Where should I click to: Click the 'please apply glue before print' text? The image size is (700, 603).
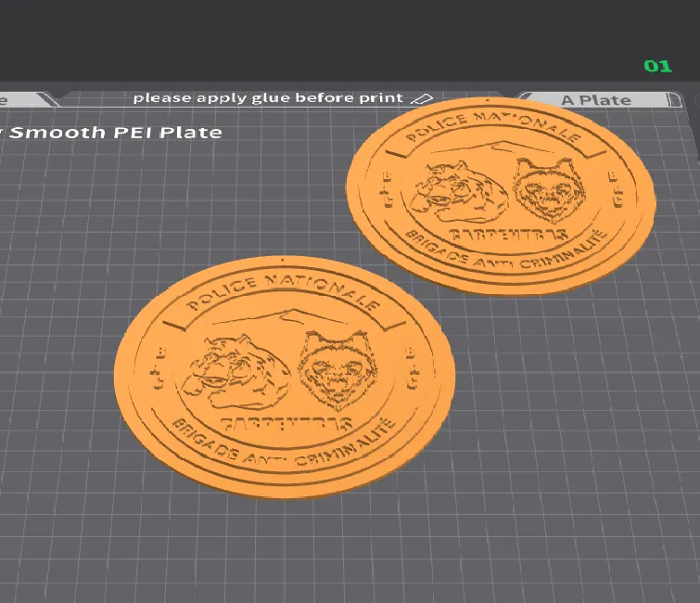[x=268, y=97]
